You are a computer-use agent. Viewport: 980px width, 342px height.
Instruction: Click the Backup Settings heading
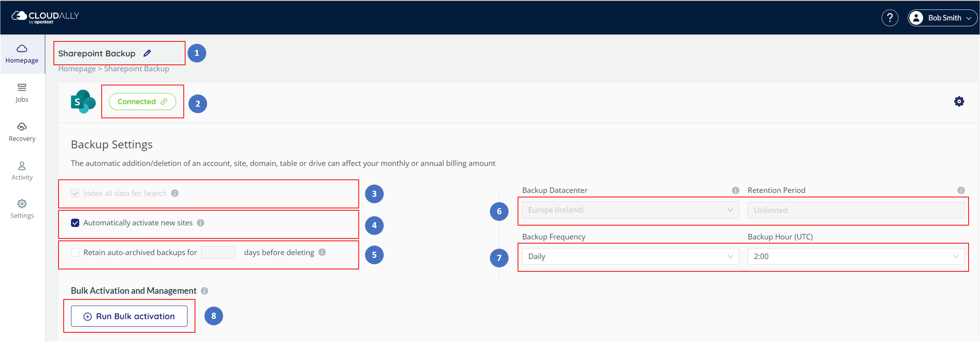point(112,144)
